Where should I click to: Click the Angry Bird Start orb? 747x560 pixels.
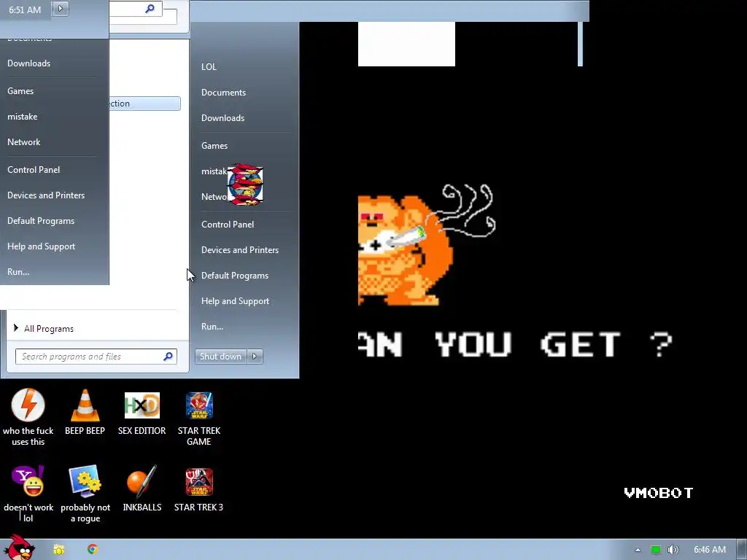[19, 548]
